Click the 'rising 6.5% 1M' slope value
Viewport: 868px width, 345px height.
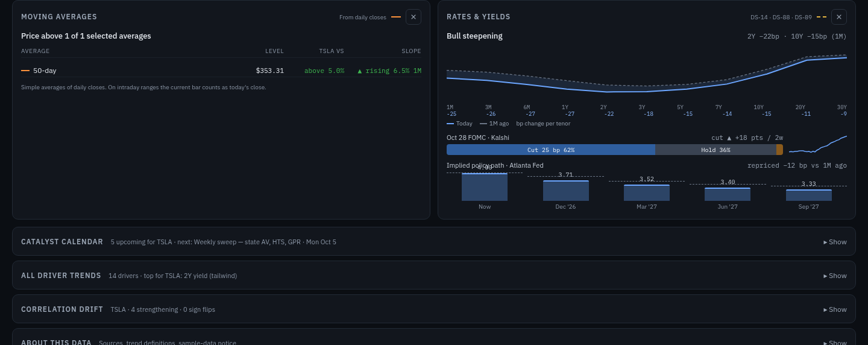(389, 71)
